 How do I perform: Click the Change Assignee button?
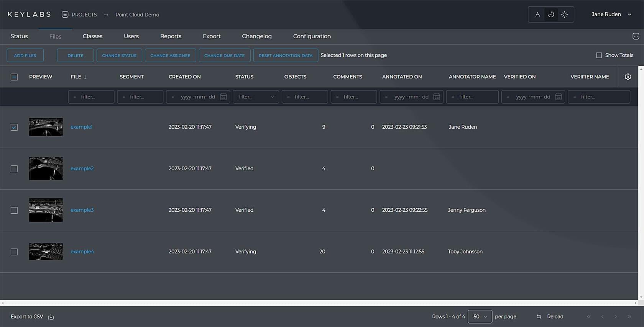pos(170,56)
